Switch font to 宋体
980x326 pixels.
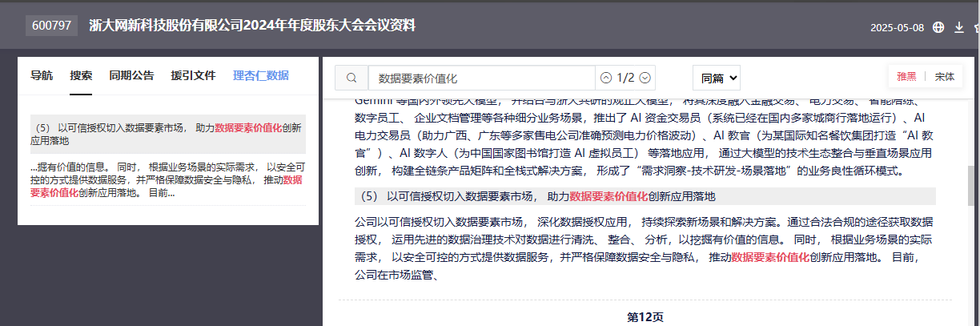point(944,77)
